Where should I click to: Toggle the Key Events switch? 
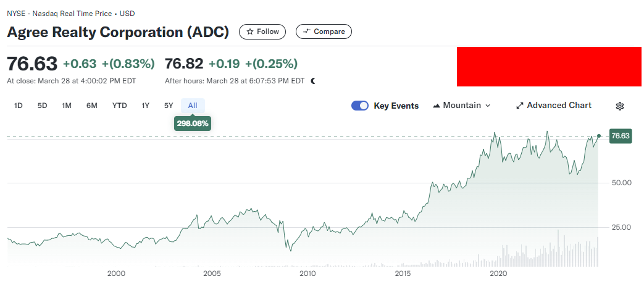pos(360,106)
